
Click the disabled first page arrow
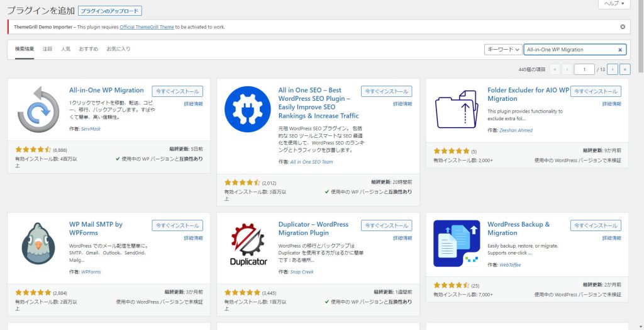[555, 69]
